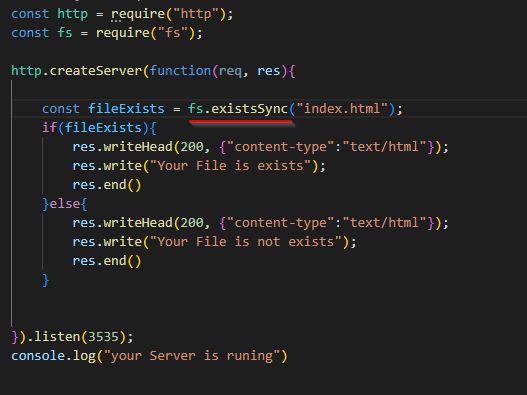This screenshot has height=395, width=527.
Task: Click the 'req' parameter
Action: [230, 72]
